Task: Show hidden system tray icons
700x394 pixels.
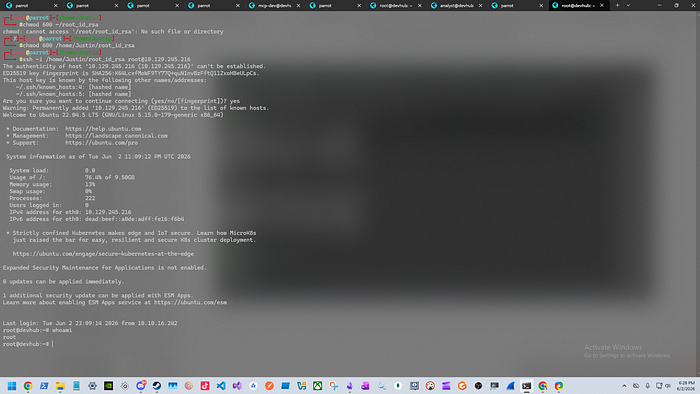Action: tap(624, 386)
